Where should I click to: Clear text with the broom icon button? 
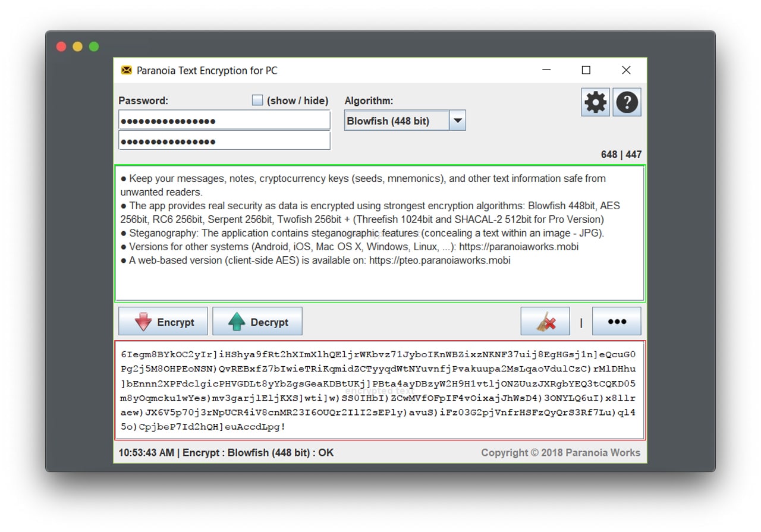[x=545, y=322]
